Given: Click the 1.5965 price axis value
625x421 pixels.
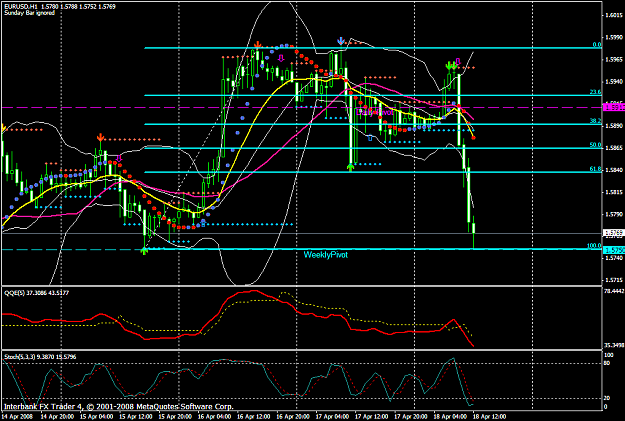Looking at the screenshot, I should [614, 59].
